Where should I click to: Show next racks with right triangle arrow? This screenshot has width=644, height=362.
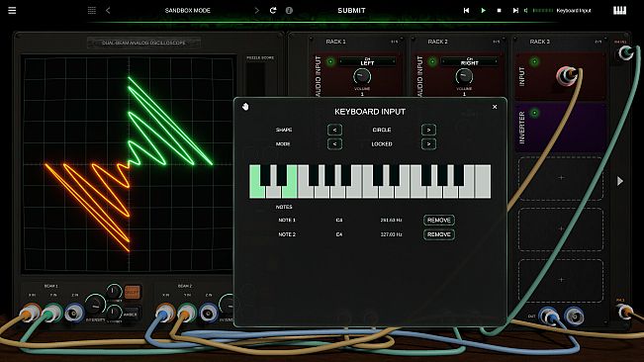click(x=620, y=181)
